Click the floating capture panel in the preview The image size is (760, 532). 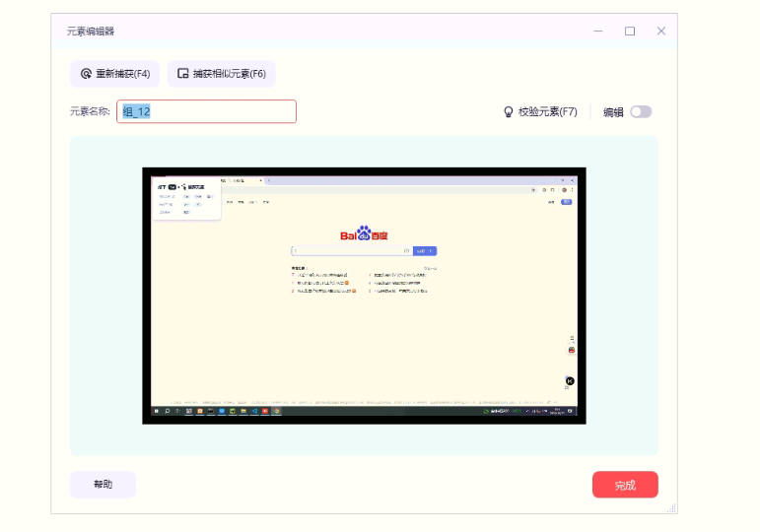coord(185,198)
